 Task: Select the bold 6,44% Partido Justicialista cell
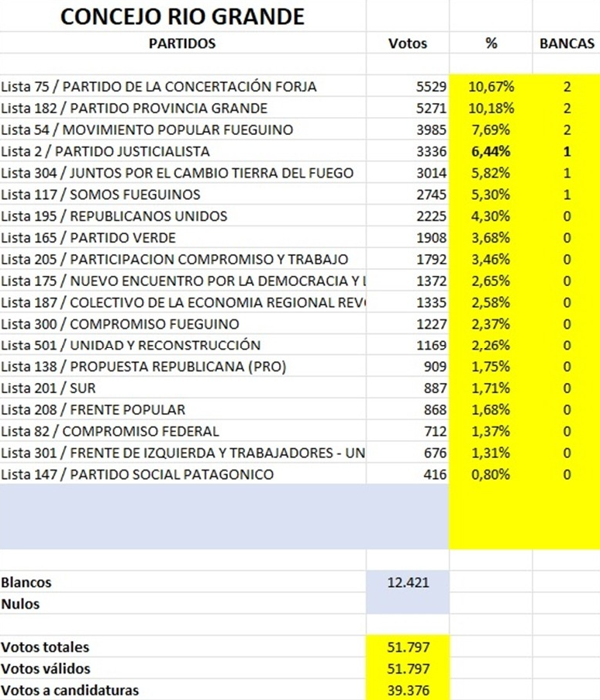[x=490, y=151]
